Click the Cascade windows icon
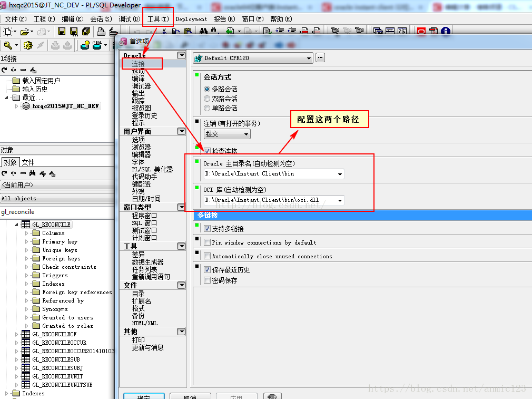This screenshot has height=399, width=532. click(378, 31)
